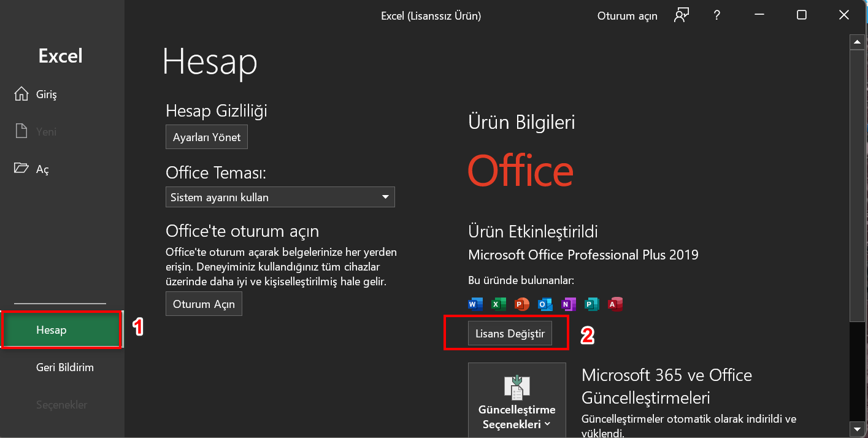868x438 pixels.
Task: Click the scrollbar up arrow
Action: coord(857,42)
